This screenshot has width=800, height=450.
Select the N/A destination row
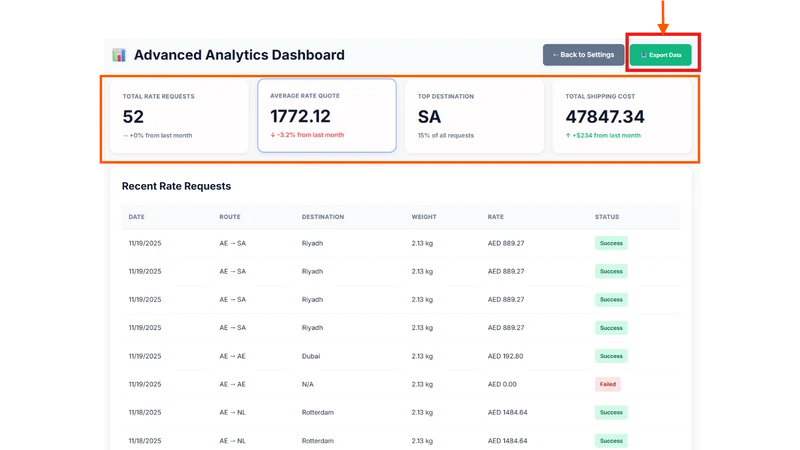(x=401, y=384)
